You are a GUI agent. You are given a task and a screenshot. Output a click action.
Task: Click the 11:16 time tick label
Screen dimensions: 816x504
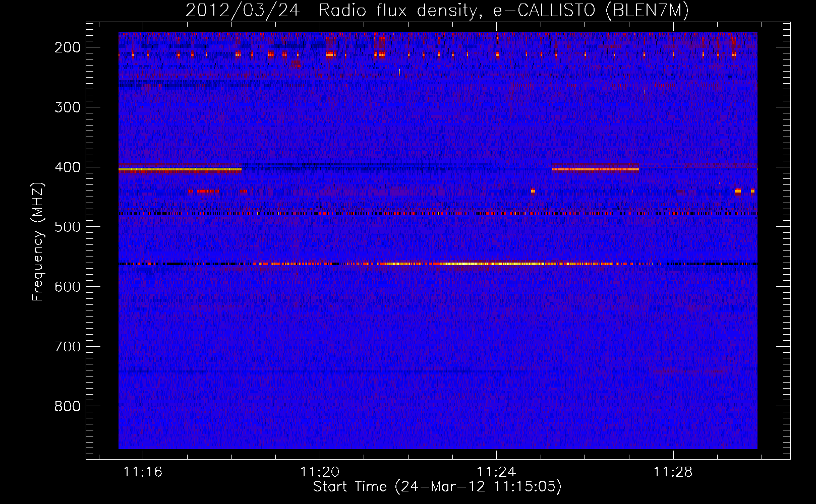click(x=143, y=472)
